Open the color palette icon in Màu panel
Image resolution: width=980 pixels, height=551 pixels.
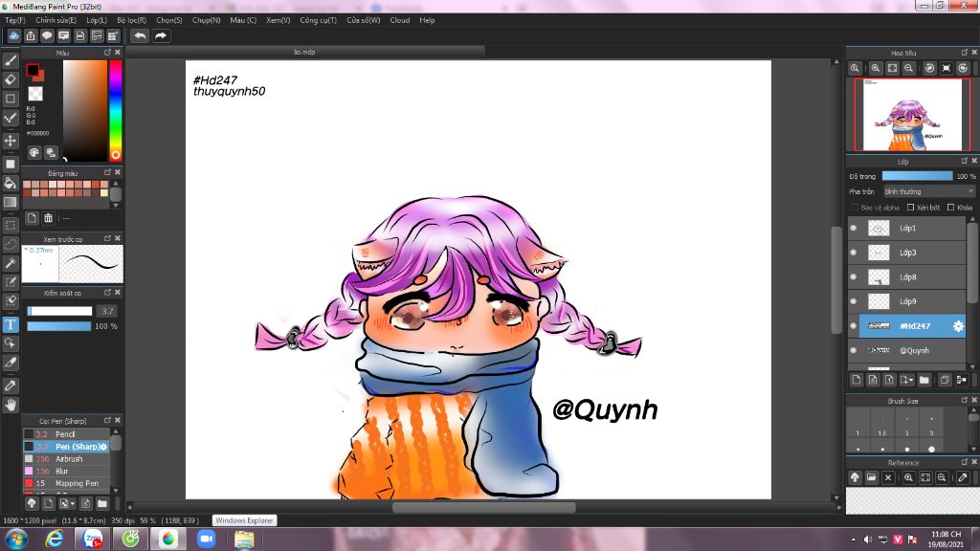click(x=34, y=152)
